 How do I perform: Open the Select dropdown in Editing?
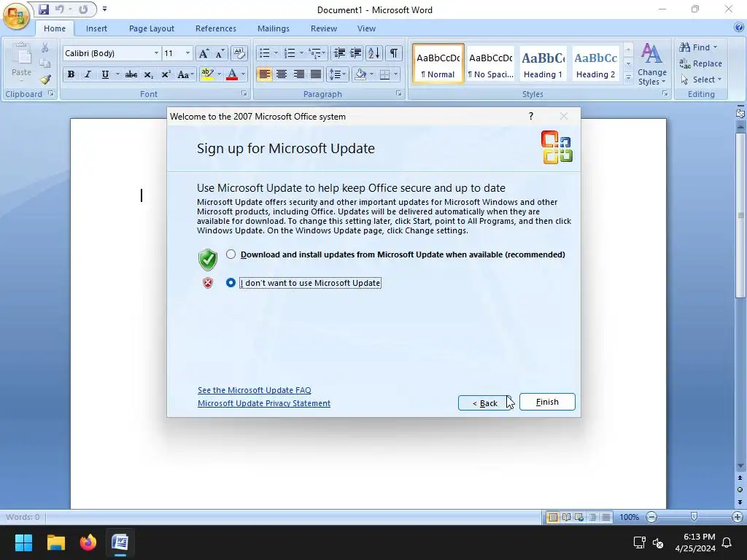click(701, 79)
